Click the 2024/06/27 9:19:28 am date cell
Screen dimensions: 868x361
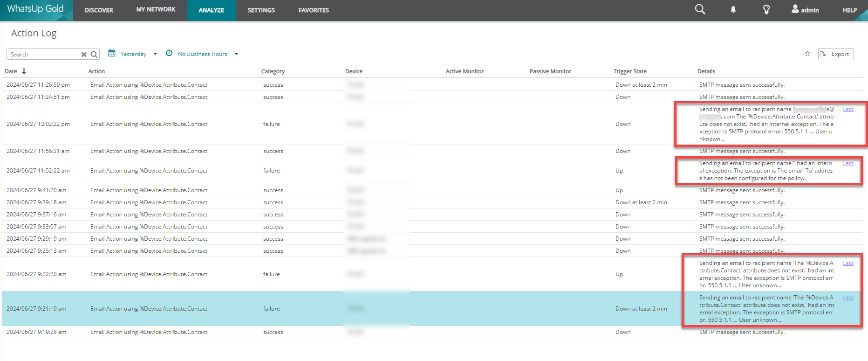coord(36,332)
